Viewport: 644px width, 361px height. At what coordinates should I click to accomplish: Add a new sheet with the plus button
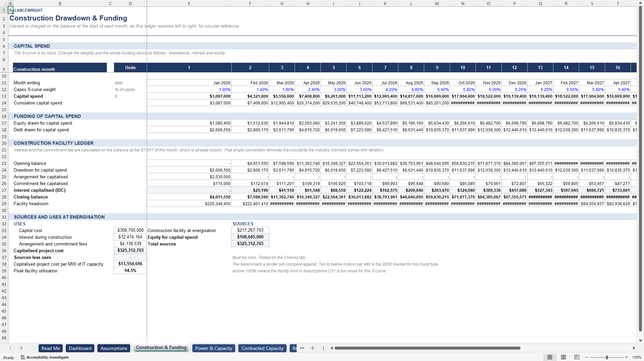pos(312,348)
